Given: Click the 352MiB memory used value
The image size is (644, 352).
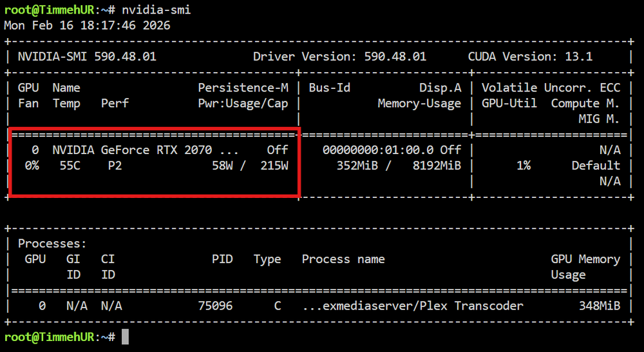Looking at the screenshot, I should click(357, 166).
